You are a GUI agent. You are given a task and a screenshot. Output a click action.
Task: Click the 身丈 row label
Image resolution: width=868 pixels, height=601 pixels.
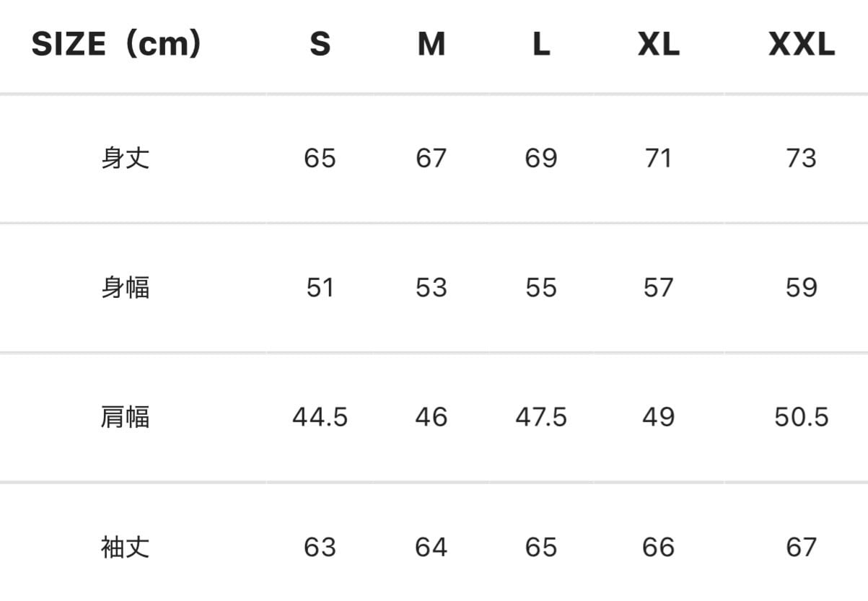126,158
